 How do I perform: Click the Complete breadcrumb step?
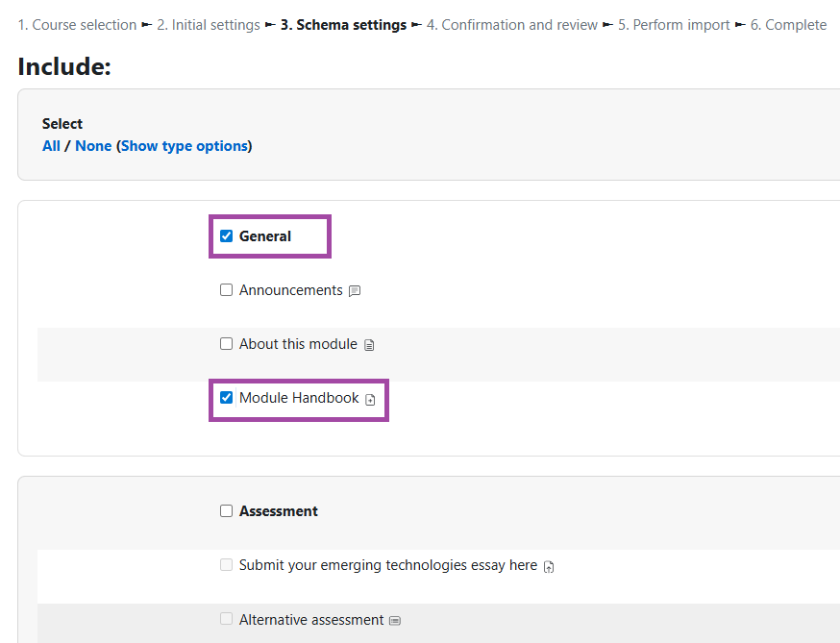pyautogui.click(x=788, y=24)
